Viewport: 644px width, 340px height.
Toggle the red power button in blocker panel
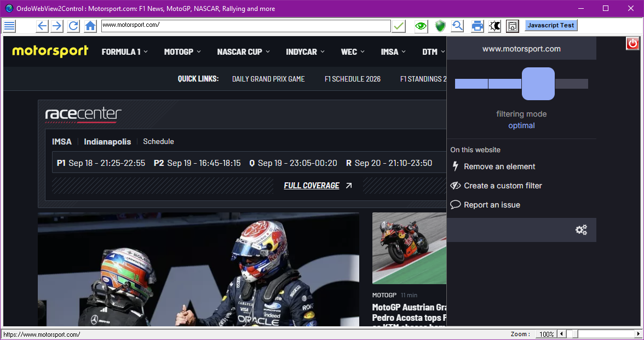pyautogui.click(x=633, y=43)
